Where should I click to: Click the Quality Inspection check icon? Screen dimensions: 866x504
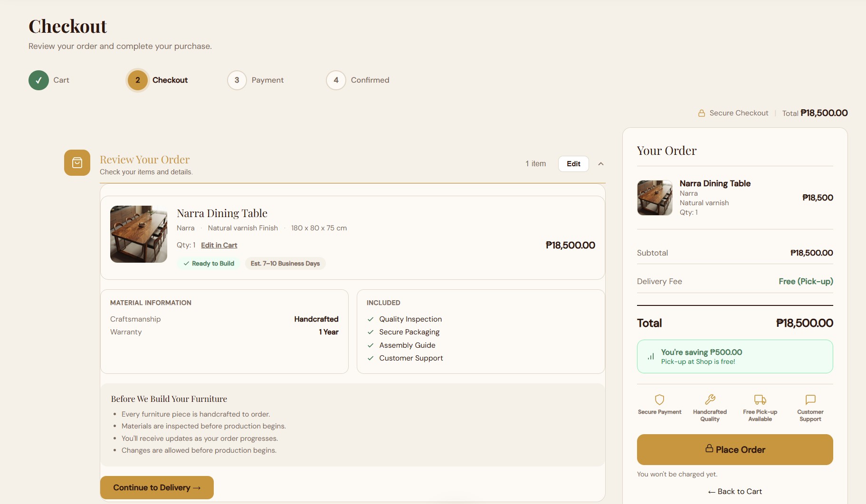(x=371, y=319)
